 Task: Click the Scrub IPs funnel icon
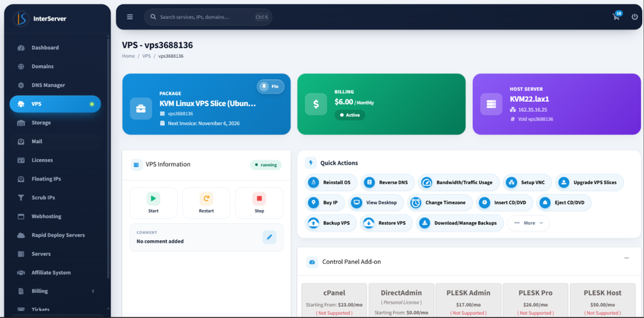pyautogui.click(x=21, y=198)
